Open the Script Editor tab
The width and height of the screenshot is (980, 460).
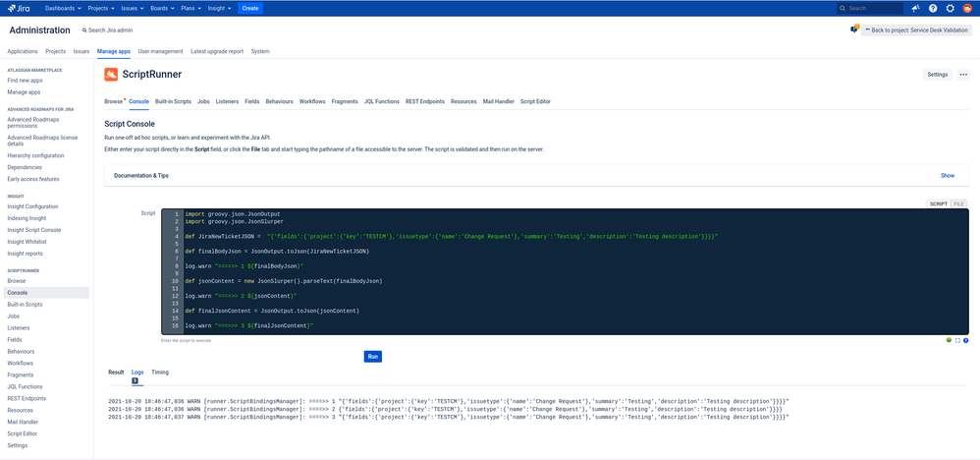(x=535, y=101)
